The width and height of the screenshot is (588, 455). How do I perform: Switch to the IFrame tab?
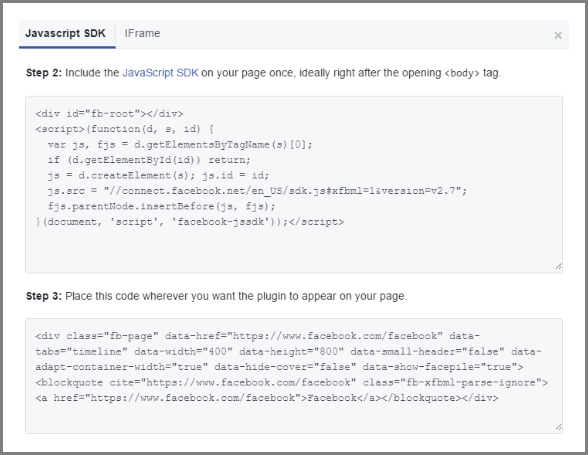[142, 33]
